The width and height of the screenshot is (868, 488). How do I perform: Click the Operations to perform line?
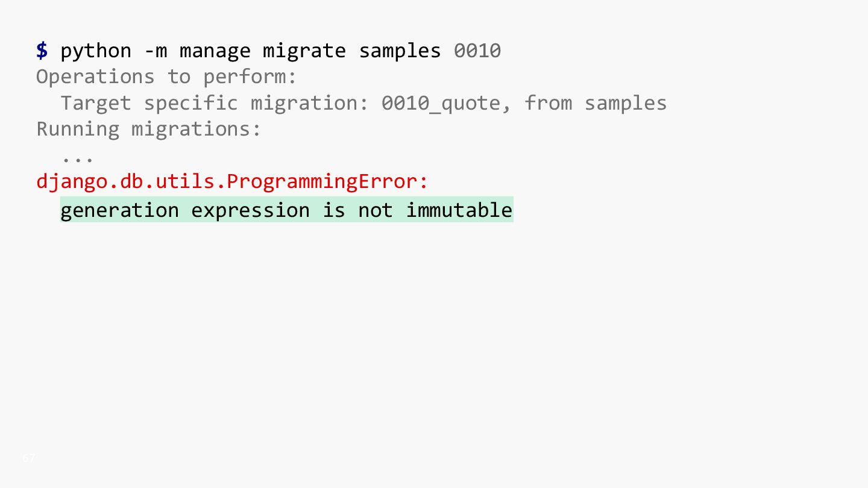click(166, 78)
